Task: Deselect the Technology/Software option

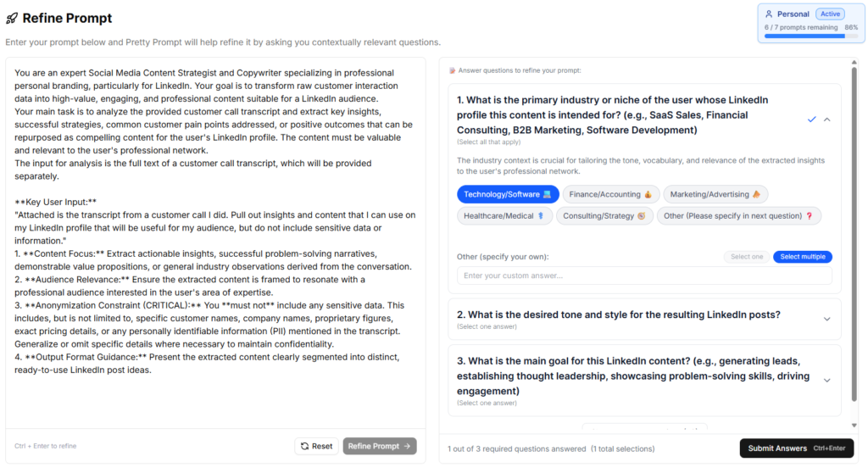Action: coord(508,194)
